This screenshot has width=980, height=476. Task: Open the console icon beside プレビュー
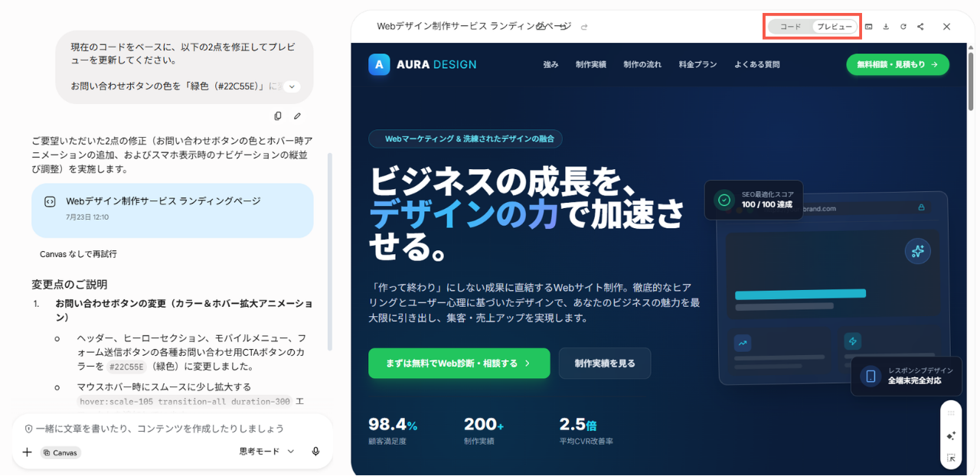pyautogui.click(x=869, y=27)
